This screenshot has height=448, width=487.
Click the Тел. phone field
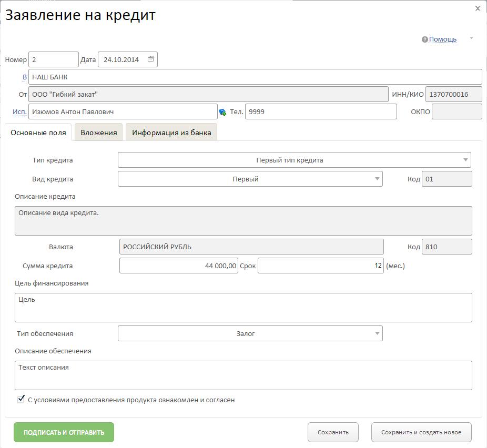click(321, 111)
